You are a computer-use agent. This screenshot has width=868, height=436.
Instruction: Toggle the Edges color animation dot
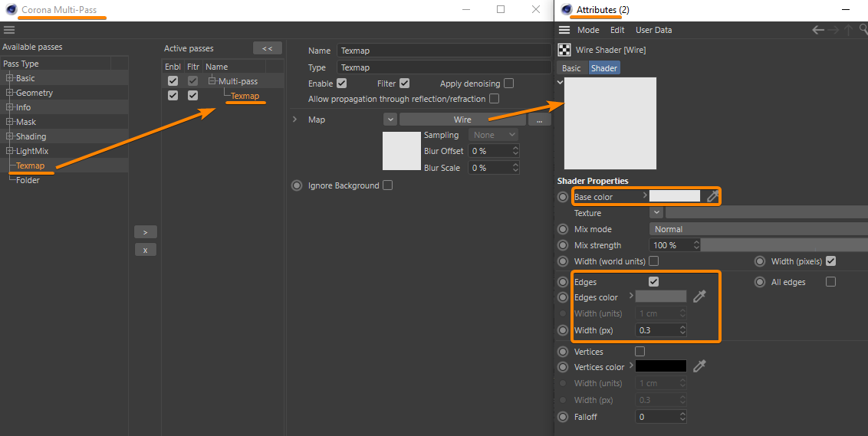(563, 297)
